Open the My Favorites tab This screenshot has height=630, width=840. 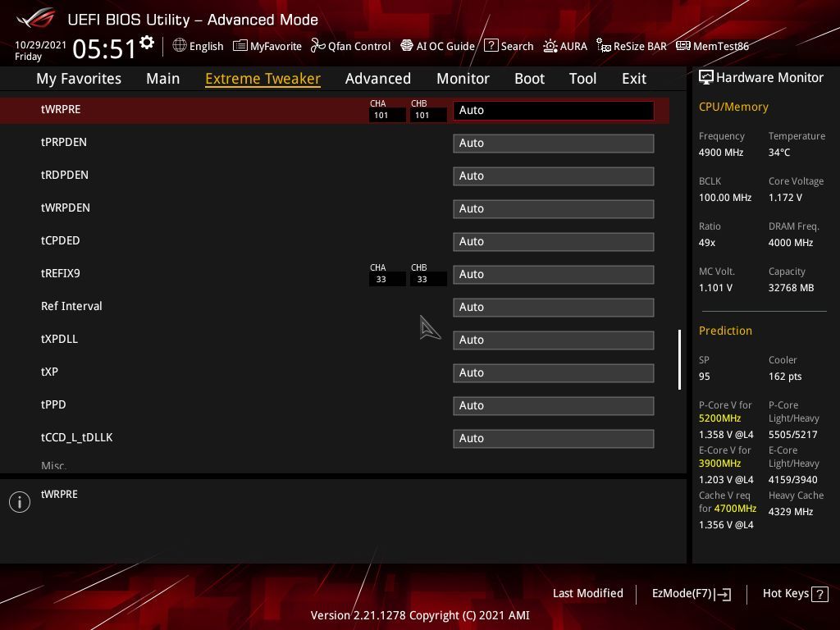[x=79, y=79]
